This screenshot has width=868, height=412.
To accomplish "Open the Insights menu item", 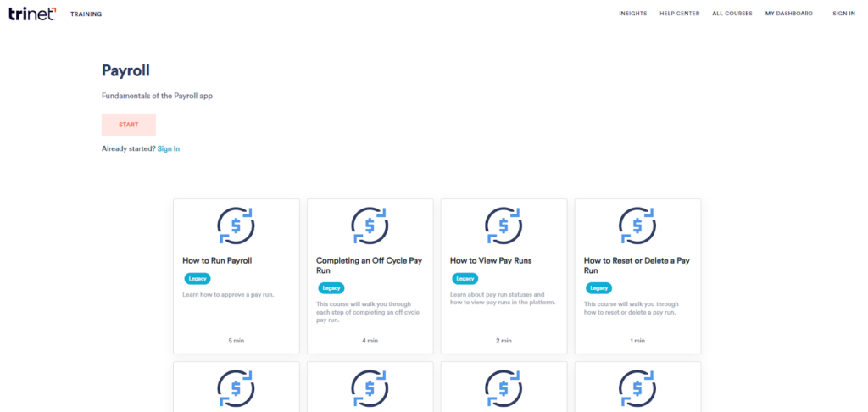I will point(632,14).
